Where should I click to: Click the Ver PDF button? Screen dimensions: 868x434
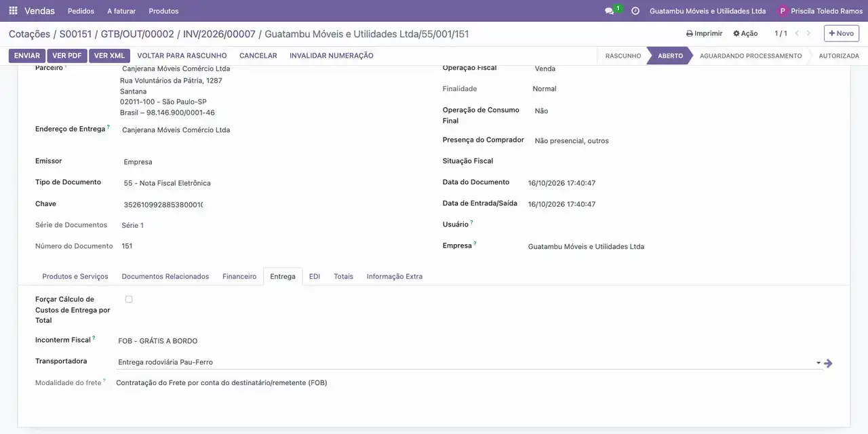click(67, 56)
